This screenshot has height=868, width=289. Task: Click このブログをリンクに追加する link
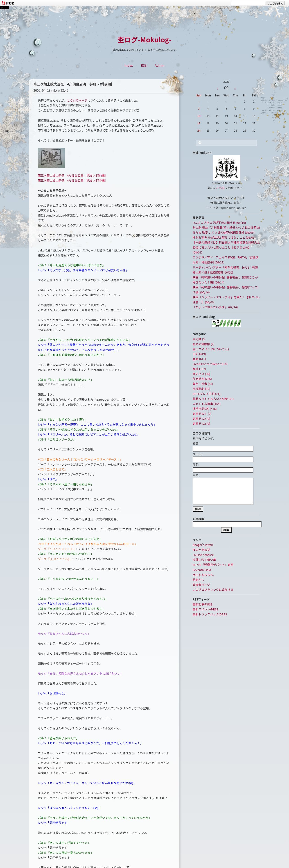click(213, 590)
